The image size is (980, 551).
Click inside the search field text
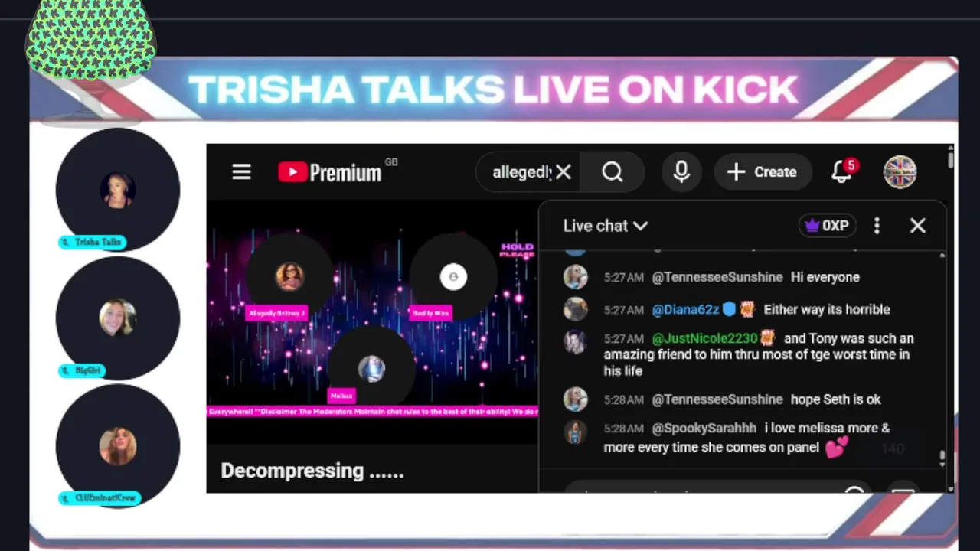click(x=521, y=172)
